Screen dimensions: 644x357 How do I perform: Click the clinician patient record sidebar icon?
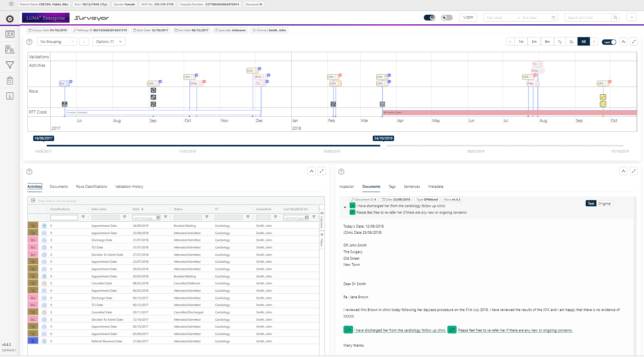(10, 49)
